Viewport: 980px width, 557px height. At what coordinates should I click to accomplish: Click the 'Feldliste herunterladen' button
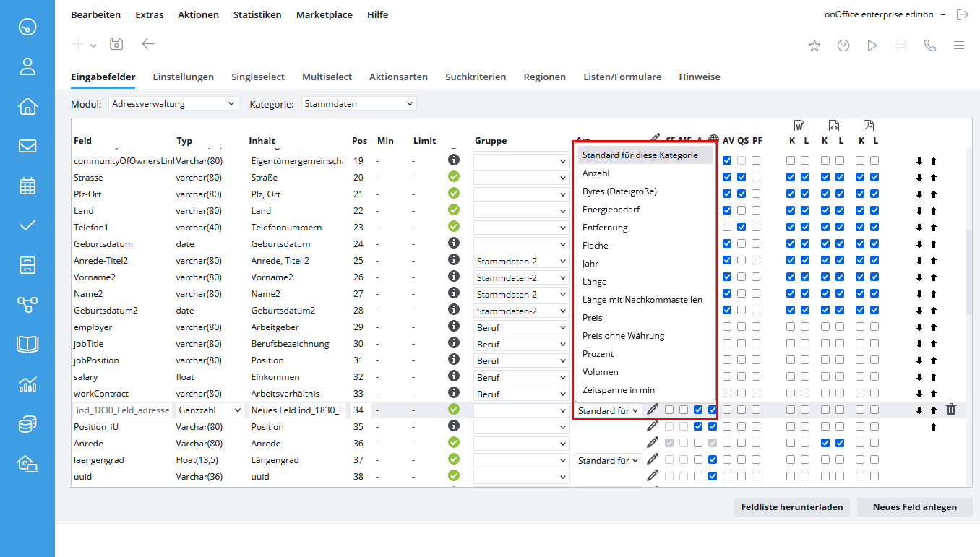click(792, 507)
